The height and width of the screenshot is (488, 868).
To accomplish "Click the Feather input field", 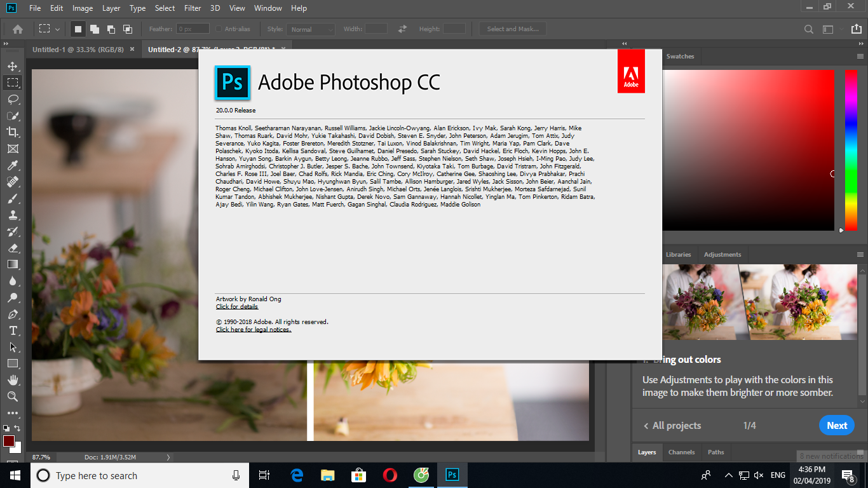I will click(x=193, y=29).
